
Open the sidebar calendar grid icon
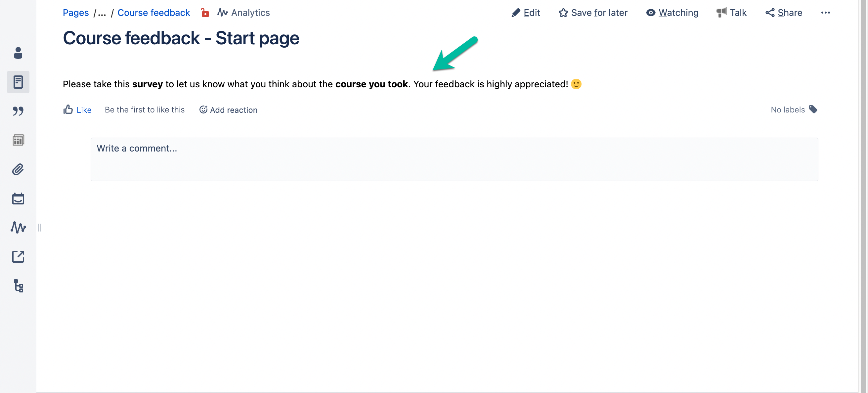[18, 140]
